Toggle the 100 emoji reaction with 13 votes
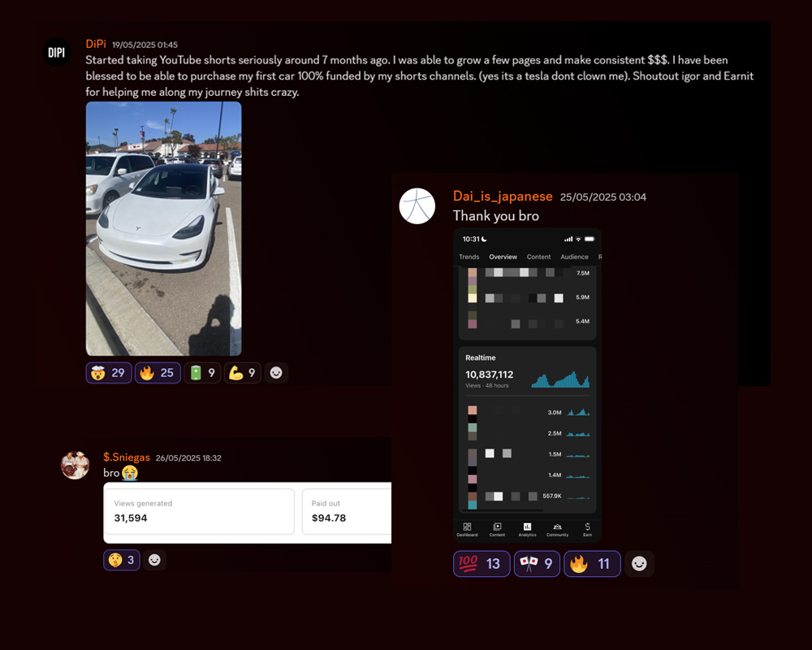 click(482, 564)
